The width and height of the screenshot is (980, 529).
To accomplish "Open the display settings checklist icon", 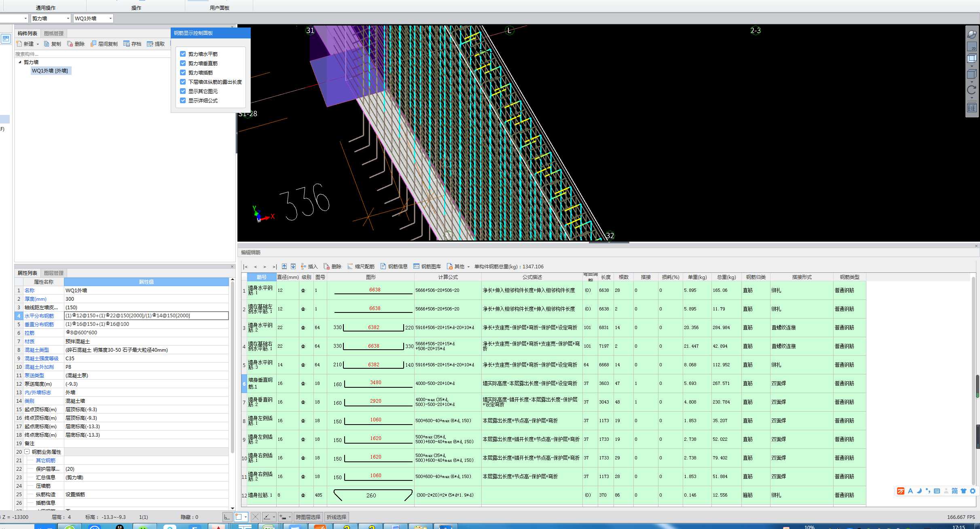I will [972, 108].
